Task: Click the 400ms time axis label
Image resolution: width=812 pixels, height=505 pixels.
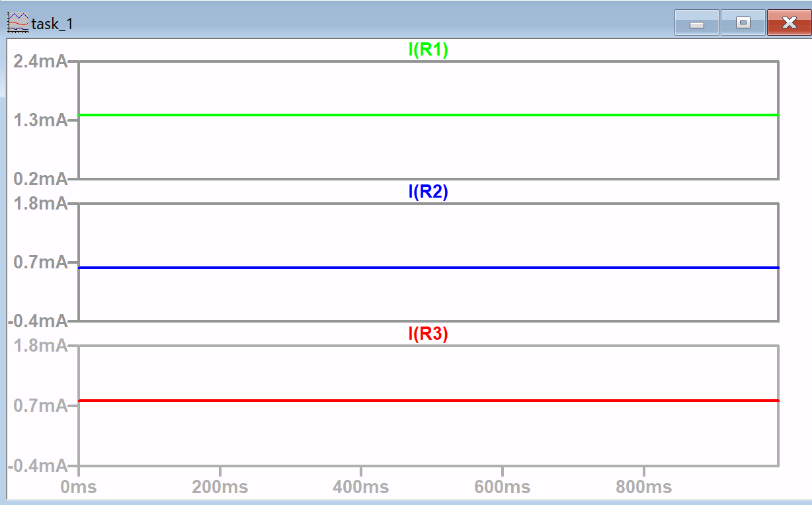Action: (361, 488)
